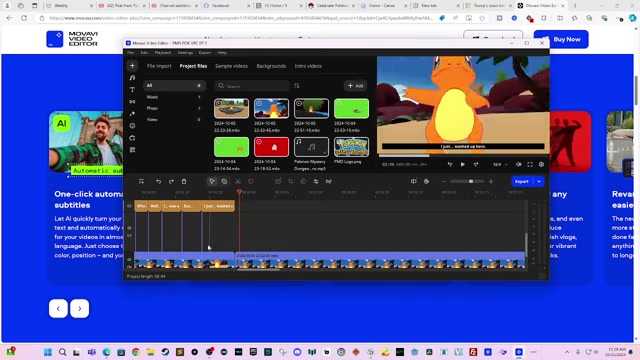Select the pointer selection tool
This screenshot has height=360, width=640.
coord(212,182)
